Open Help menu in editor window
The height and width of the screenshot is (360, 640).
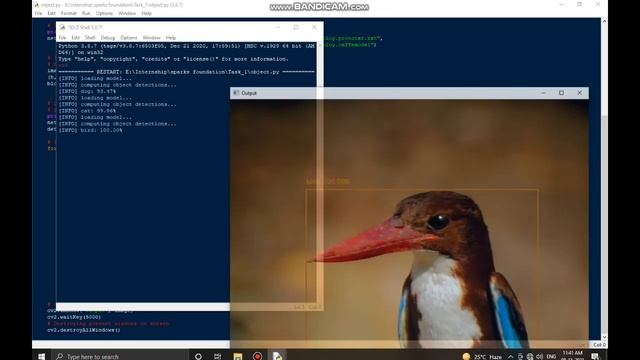point(147,13)
